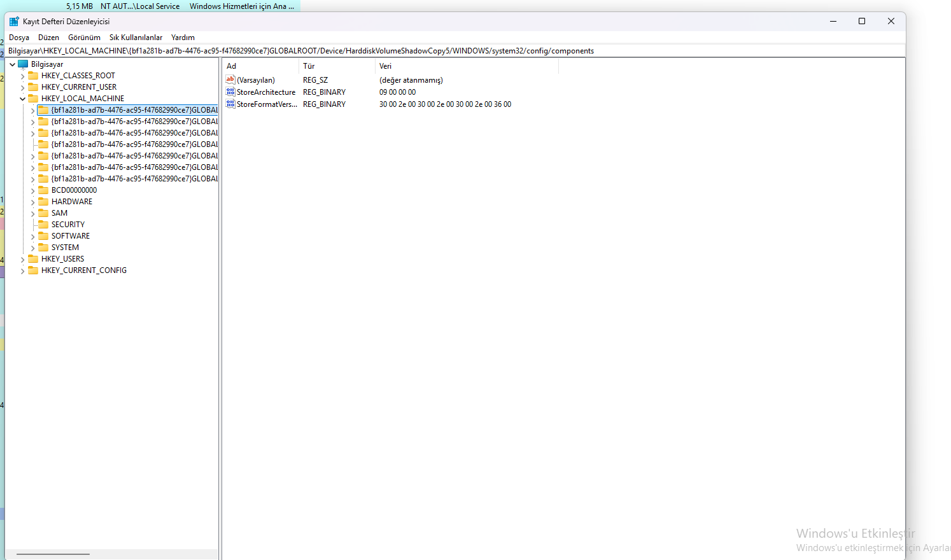The image size is (951, 560).
Task: Click the HKEY_CLASSES_ROOT folder icon
Action: (33, 76)
